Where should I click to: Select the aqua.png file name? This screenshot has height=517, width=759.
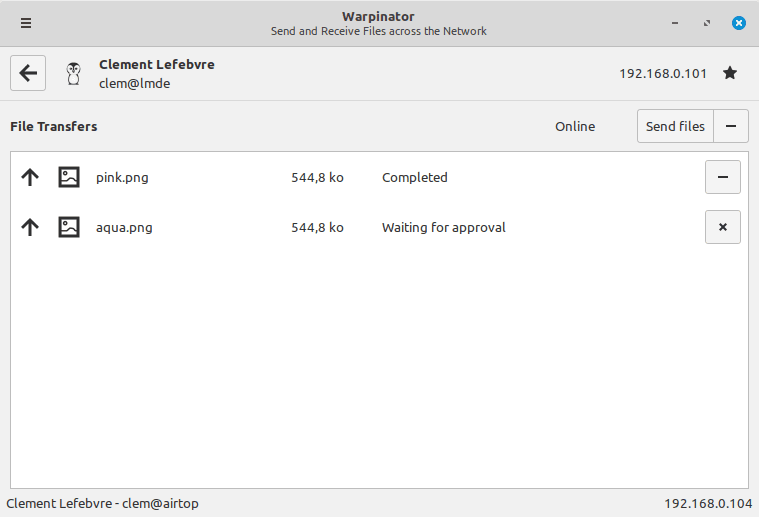[124, 227]
